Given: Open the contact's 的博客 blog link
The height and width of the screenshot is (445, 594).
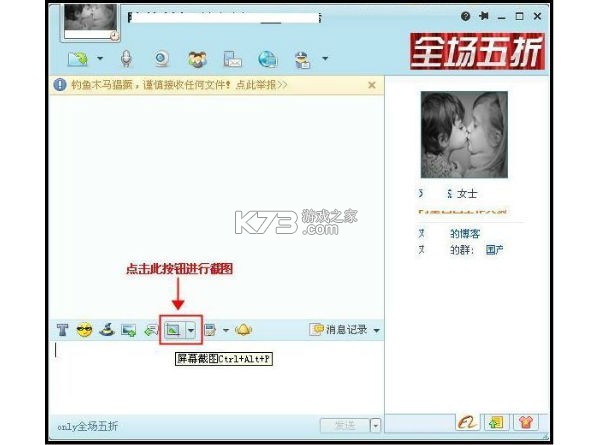Looking at the screenshot, I should coord(465,234).
